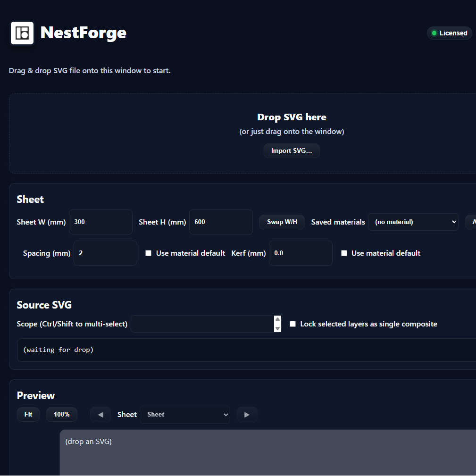The image size is (476, 476).
Task: Open the Saved materials dropdown
Action: coord(413,222)
